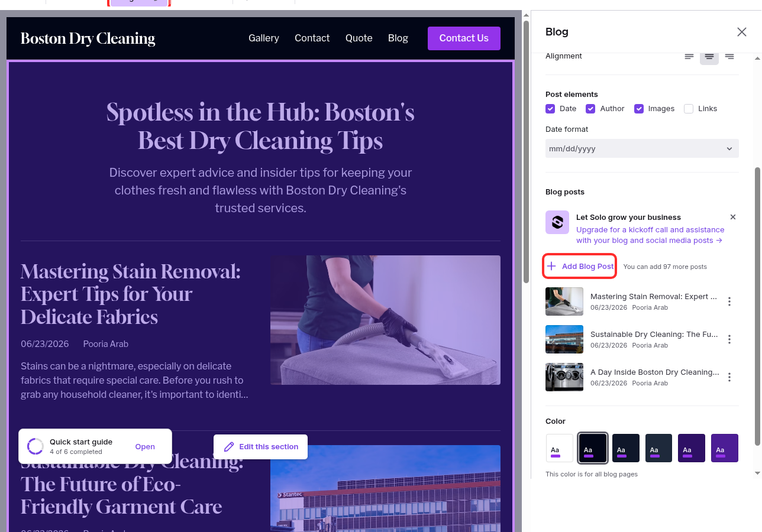
Task: Uncheck the Images post element
Action: click(x=639, y=109)
